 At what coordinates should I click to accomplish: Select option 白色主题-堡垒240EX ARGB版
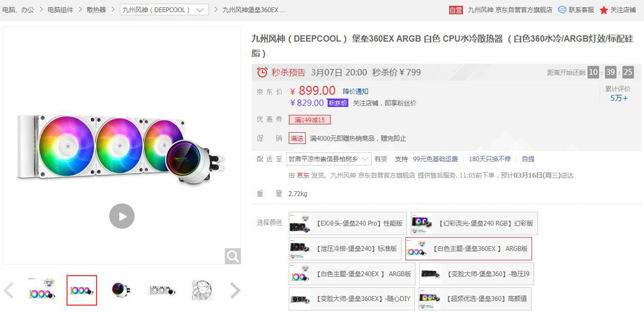click(352, 274)
